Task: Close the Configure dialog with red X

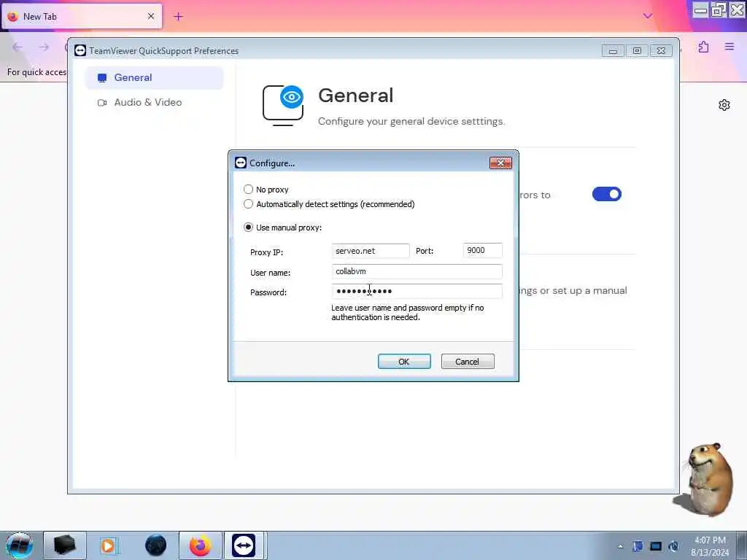Action: coord(500,163)
